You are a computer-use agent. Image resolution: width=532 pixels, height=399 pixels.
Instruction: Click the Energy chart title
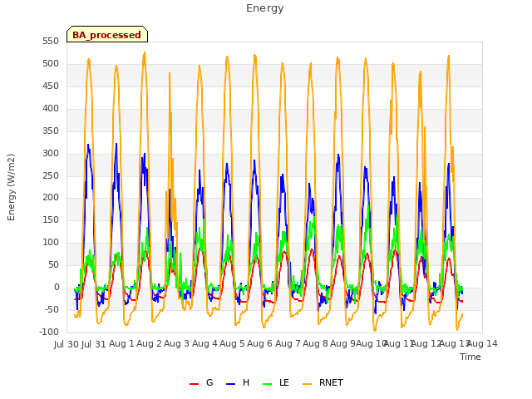point(265,8)
